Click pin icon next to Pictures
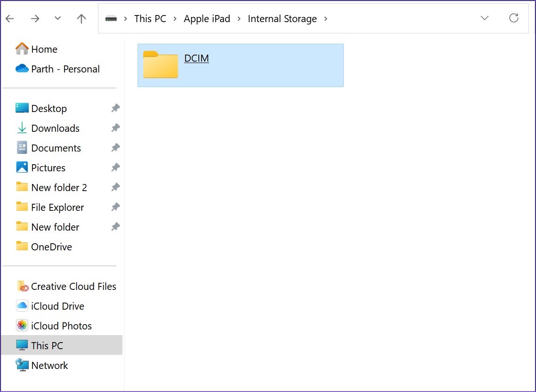 point(115,168)
